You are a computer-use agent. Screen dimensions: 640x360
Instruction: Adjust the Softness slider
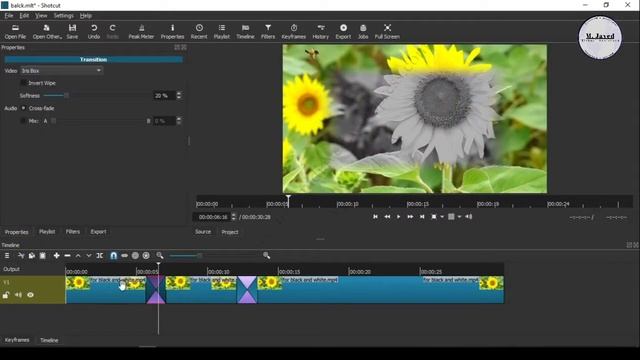tap(96, 96)
